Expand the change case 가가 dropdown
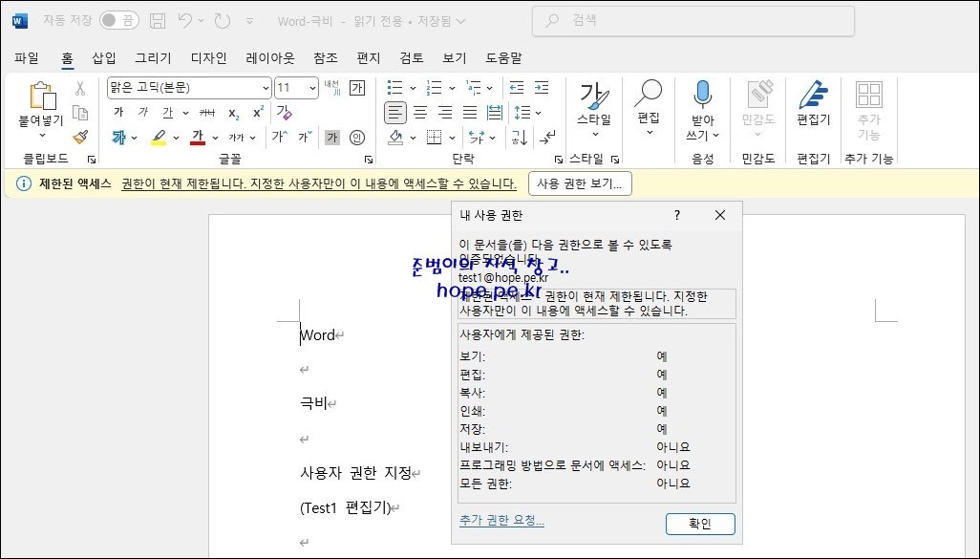This screenshot has width=980, height=559. click(x=252, y=138)
